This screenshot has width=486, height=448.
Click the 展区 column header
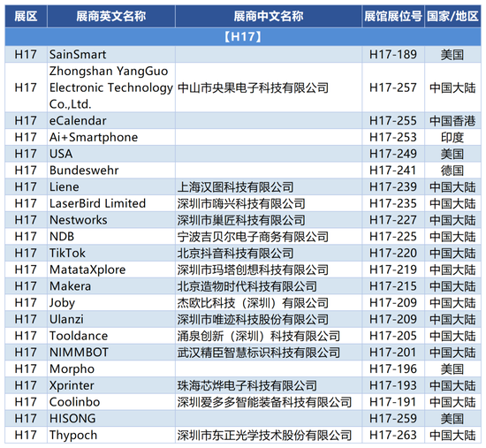[x=26, y=16]
